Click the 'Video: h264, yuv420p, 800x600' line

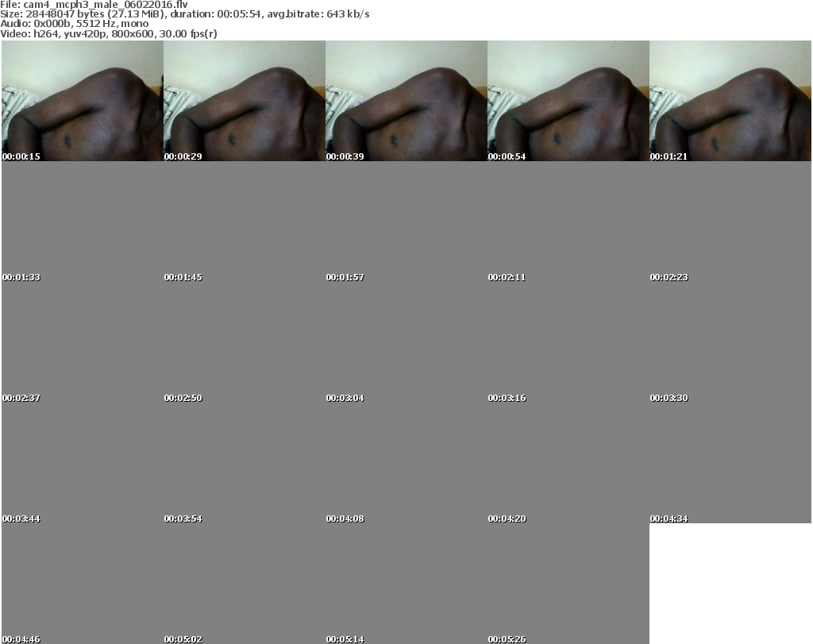[108, 34]
